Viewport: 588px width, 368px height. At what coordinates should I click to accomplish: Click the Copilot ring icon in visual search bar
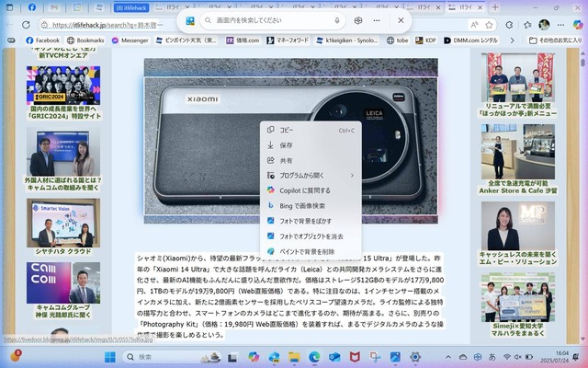pyautogui.click(x=357, y=20)
